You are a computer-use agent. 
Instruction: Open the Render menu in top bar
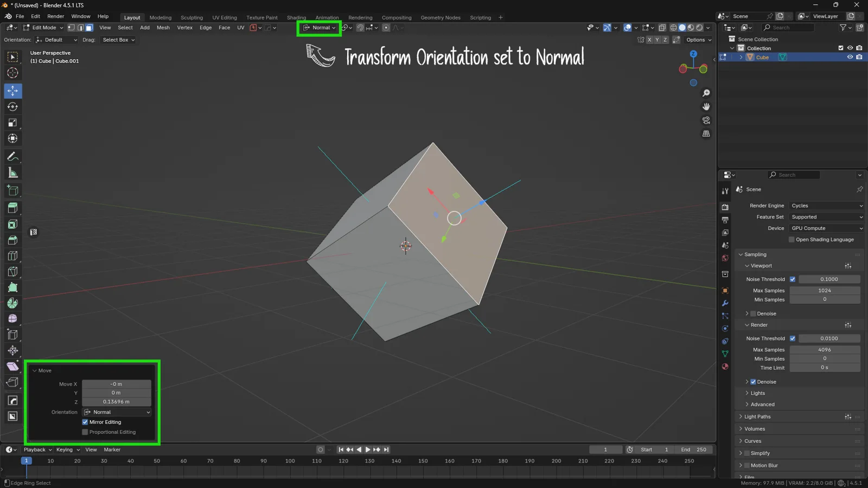55,16
